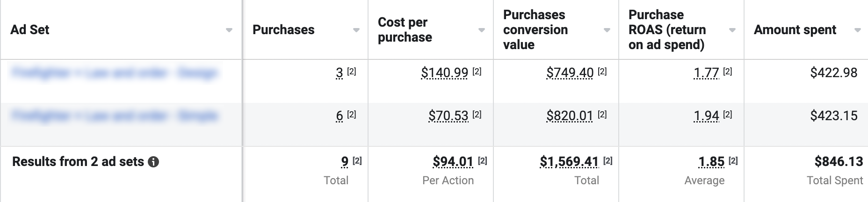
Task: Expand the Purchase ROAS column dropdown
Action: tap(732, 30)
